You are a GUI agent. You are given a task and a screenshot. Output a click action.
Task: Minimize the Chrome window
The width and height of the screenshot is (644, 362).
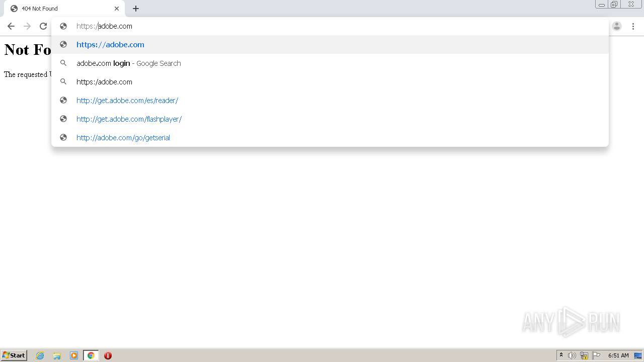click(601, 5)
